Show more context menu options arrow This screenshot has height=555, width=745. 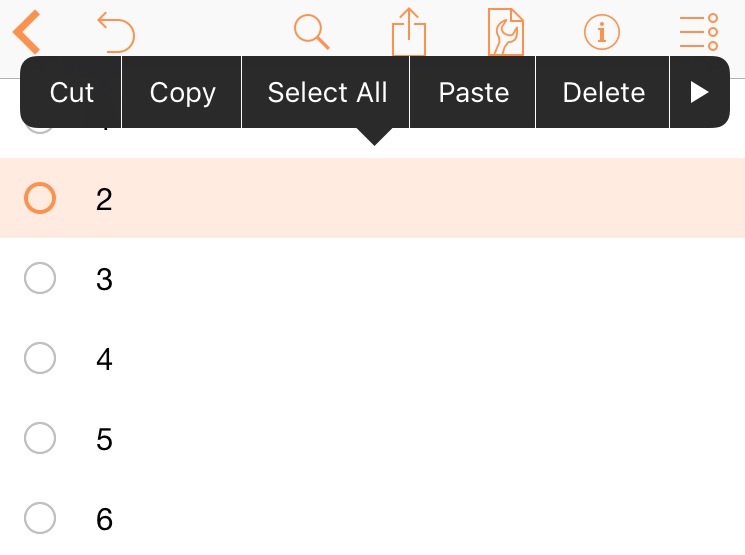(x=699, y=92)
